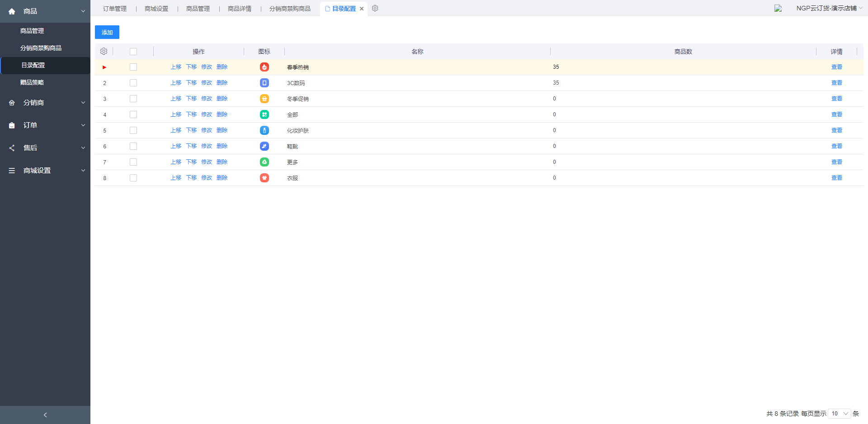Expand the 订单 sidebar section
This screenshot has width=868, height=424.
(45, 125)
